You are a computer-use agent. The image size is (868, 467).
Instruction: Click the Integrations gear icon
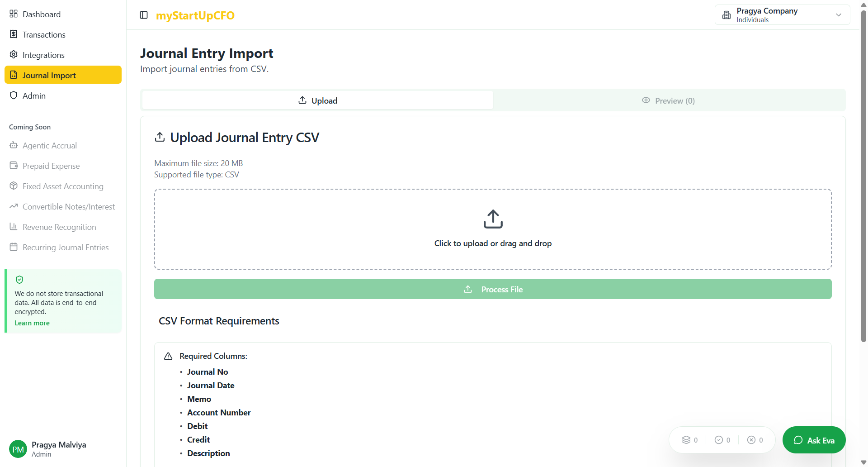click(14, 55)
